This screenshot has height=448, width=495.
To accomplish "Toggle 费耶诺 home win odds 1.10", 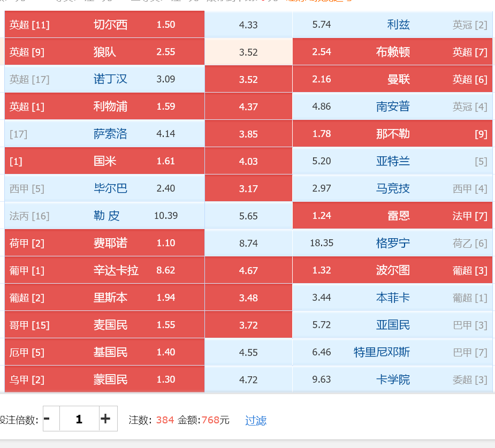I will pyautogui.click(x=104, y=243).
